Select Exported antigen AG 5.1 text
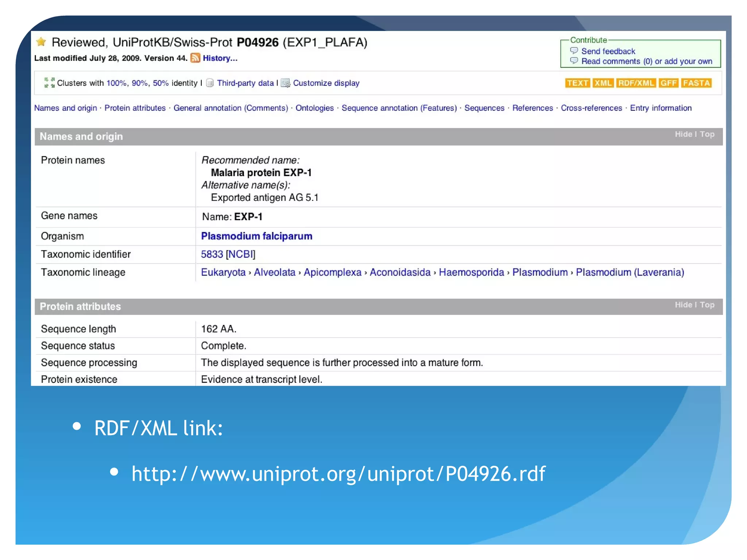 click(x=265, y=198)
